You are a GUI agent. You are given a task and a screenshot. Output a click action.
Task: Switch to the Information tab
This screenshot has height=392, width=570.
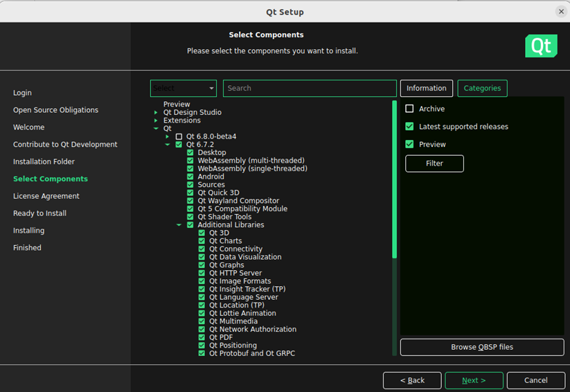coord(427,89)
